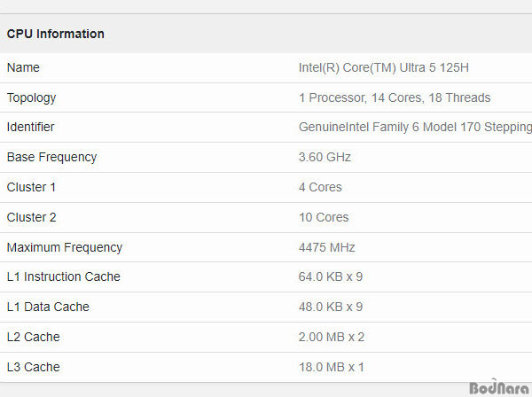The width and height of the screenshot is (532, 397).
Task: Select the 18.0 MB x 1 value
Action: (x=332, y=367)
